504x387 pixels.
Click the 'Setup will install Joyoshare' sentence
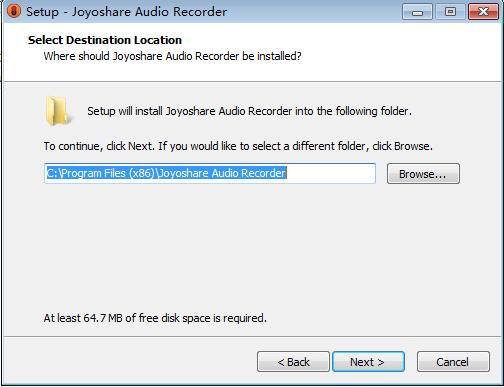(249, 111)
